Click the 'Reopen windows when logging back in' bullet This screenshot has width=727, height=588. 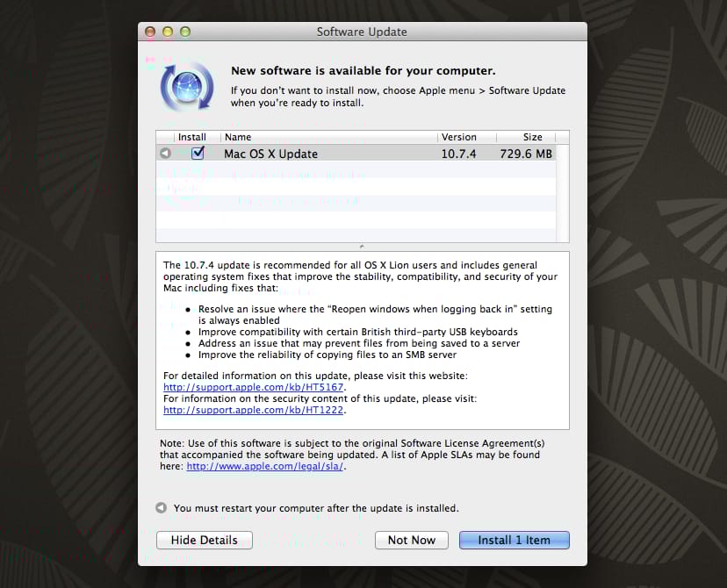(x=375, y=314)
